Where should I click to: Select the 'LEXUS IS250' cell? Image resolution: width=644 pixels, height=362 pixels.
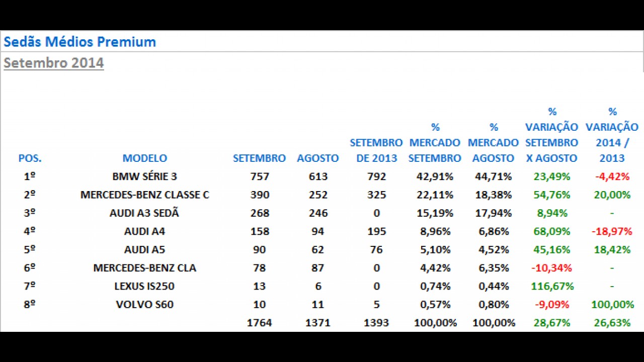(145, 286)
